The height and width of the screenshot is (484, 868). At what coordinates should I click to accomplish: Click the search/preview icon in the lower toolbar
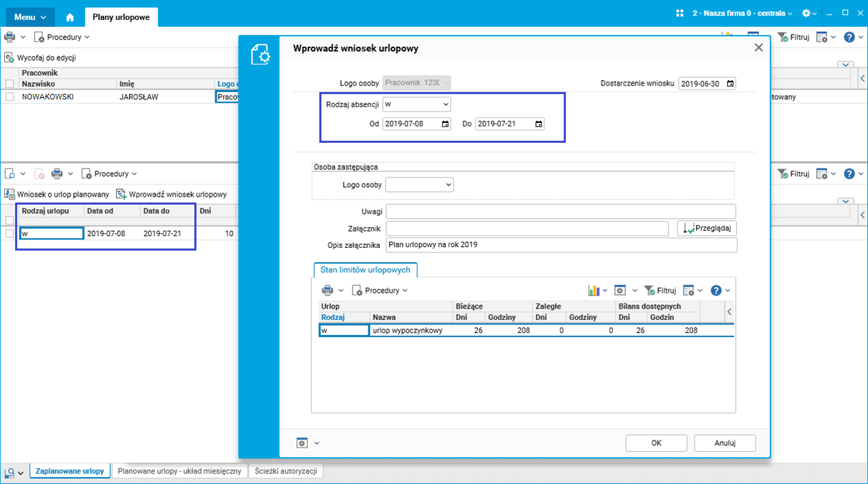click(x=10, y=174)
